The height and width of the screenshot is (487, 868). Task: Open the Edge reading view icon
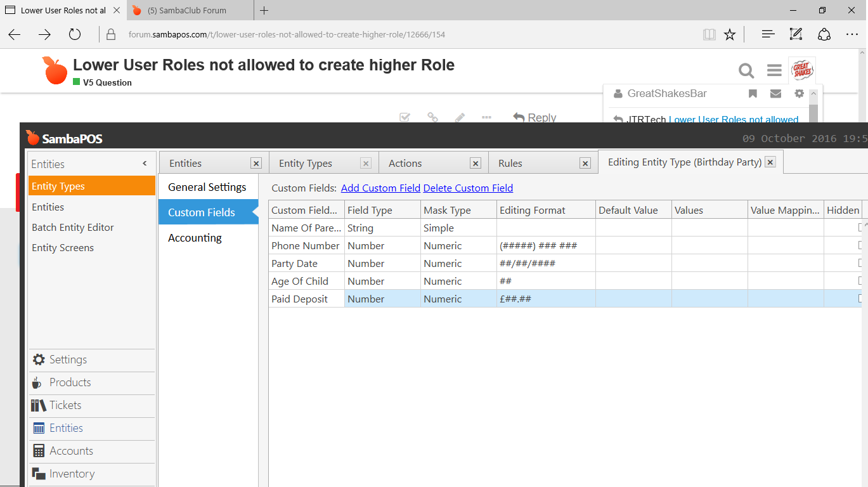709,34
